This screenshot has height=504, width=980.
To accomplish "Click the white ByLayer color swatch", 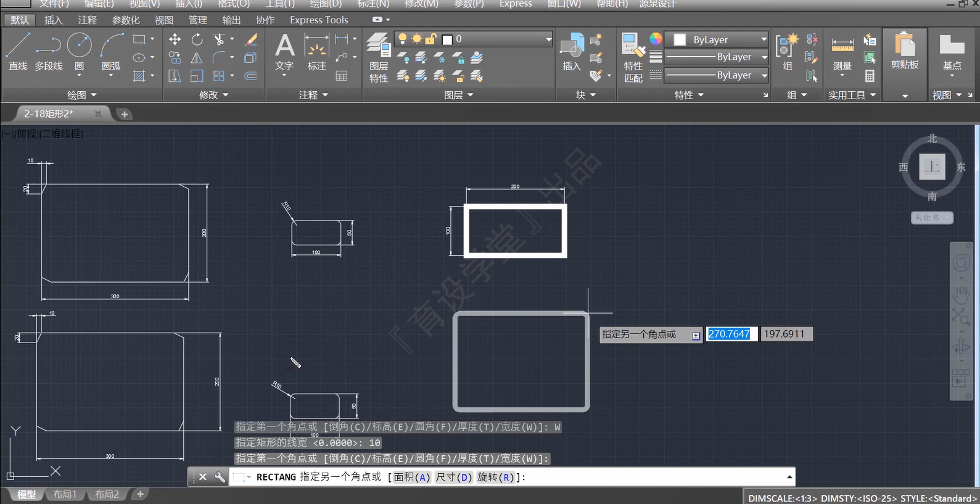I will [680, 39].
